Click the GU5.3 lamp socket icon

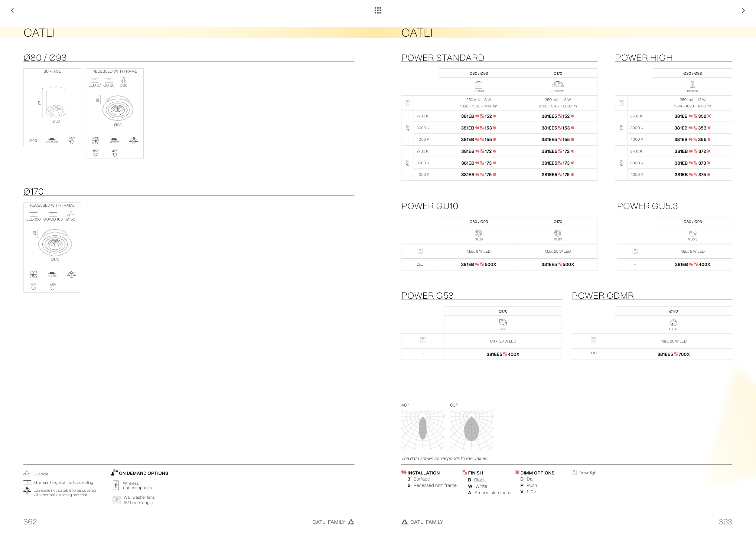click(x=692, y=233)
